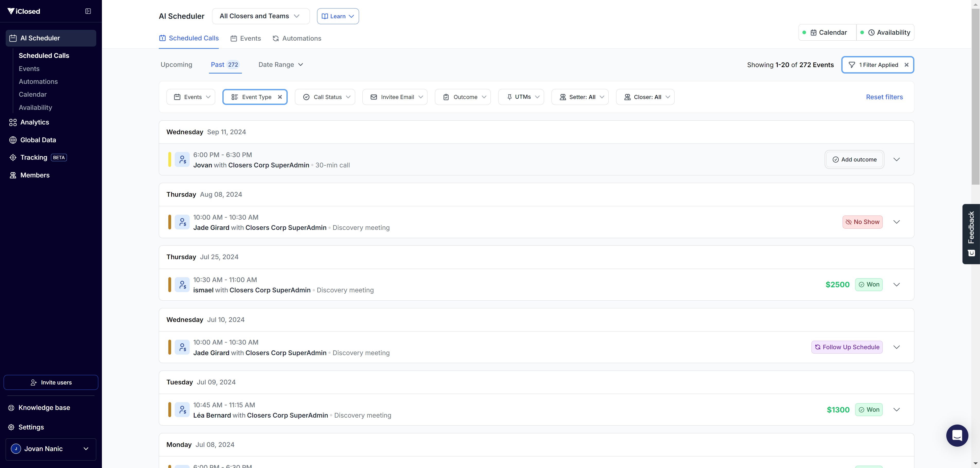Go to Members page
This screenshot has height=468, width=980.
click(35, 175)
